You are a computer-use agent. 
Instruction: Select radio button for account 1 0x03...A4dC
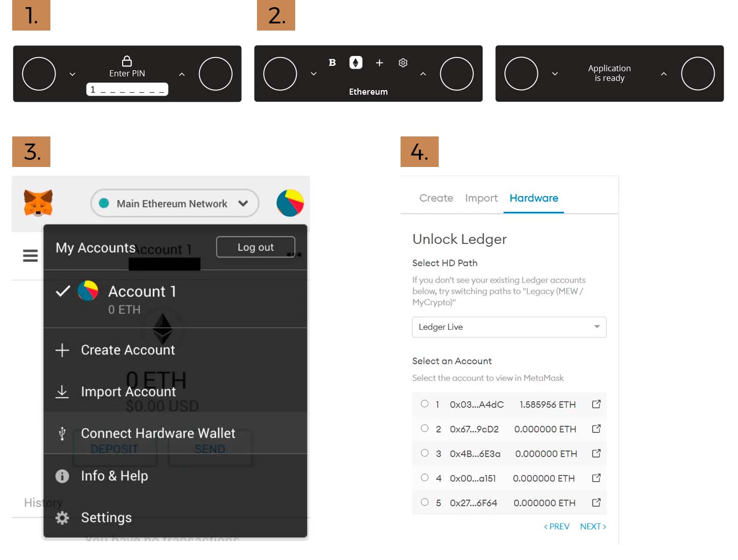pyautogui.click(x=424, y=404)
